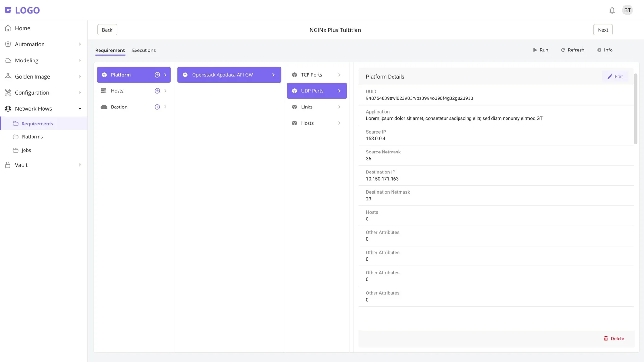Expand the Vault menu arrow
The image size is (644, 362).
tap(80, 165)
